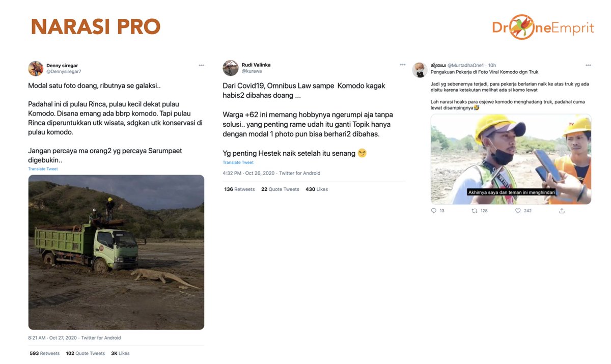Click Translate Tweet under Rudi Valinka's post
This screenshot has height=364, width=611.
pyautogui.click(x=238, y=162)
